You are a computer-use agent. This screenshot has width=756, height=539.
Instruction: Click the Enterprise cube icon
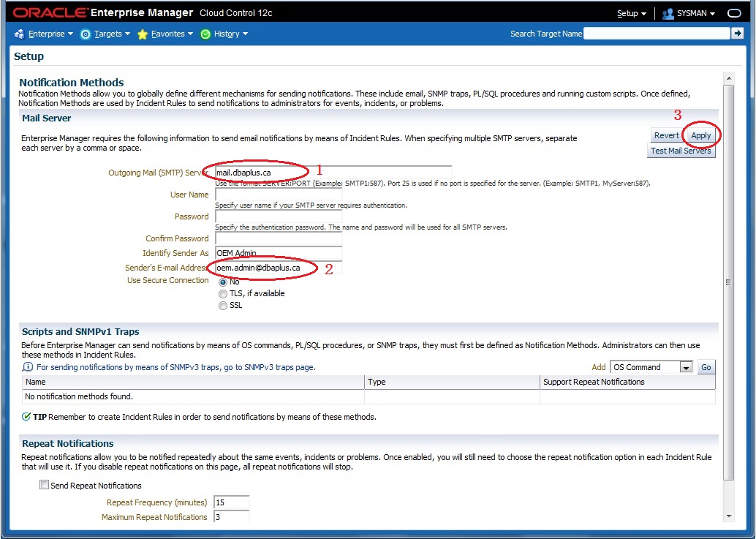[18, 34]
